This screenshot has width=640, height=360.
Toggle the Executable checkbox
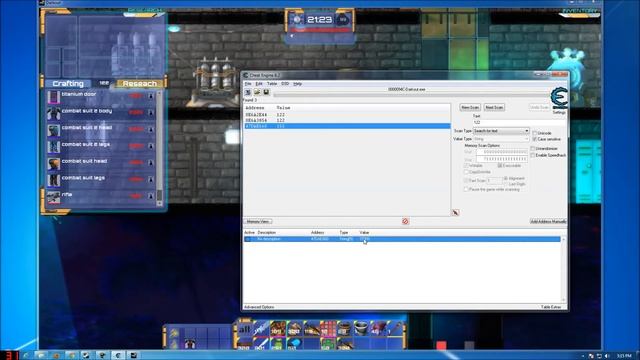coord(500,166)
